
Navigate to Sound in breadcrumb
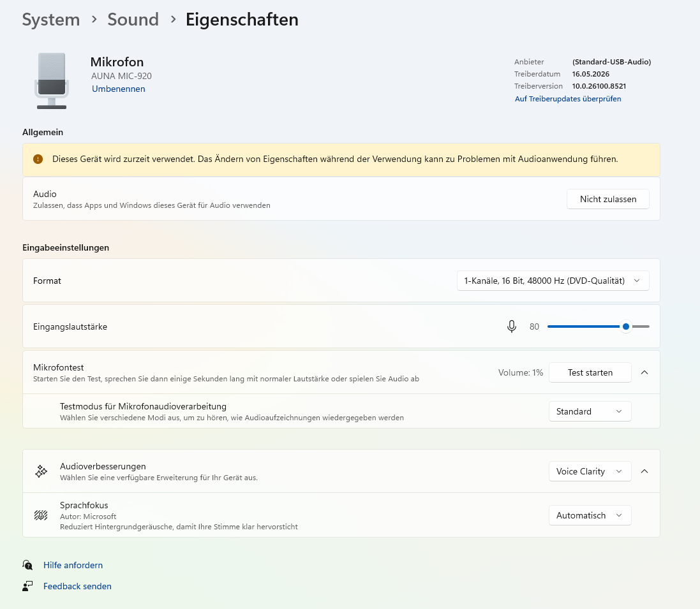[133, 20]
